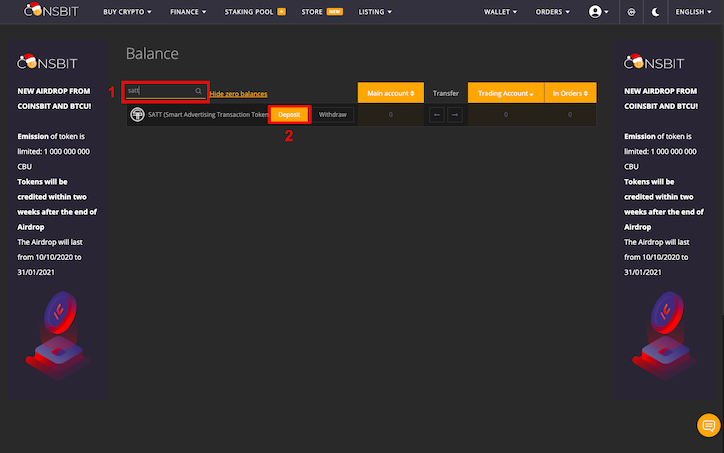
Task: Click the NEW badge beside Store
Action: tap(334, 12)
